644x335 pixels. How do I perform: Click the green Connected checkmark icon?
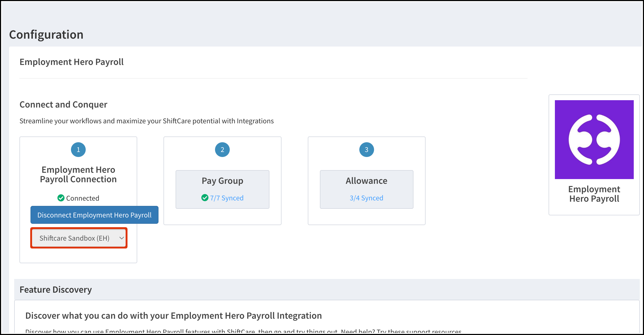click(61, 198)
